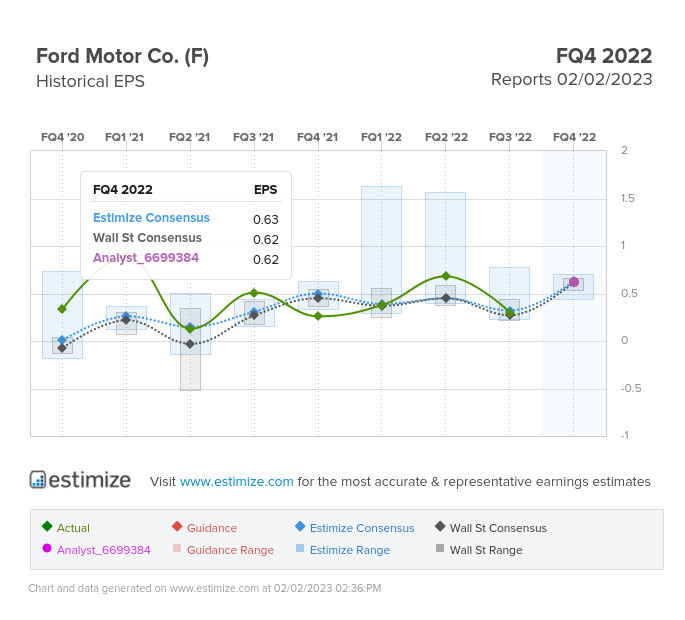
Task: Click the green Actual legend diamond icon
Action: [x=47, y=527]
